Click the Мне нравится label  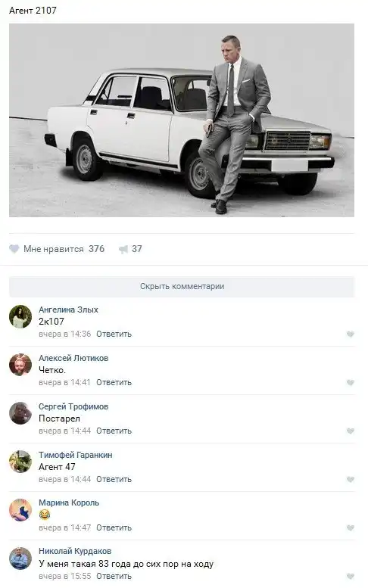[x=53, y=249]
